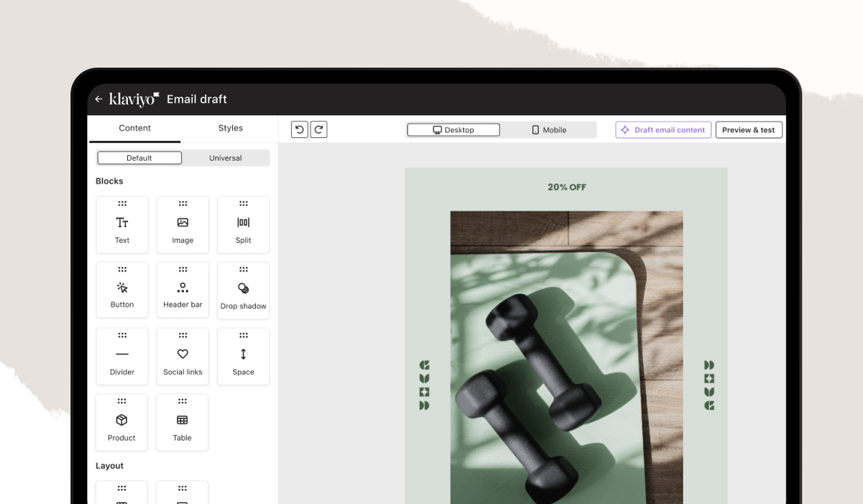Image resolution: width=863 pixels, height=504 pixels.
Task: Select the Desktop preview toggle
Action: coord(453,129)
